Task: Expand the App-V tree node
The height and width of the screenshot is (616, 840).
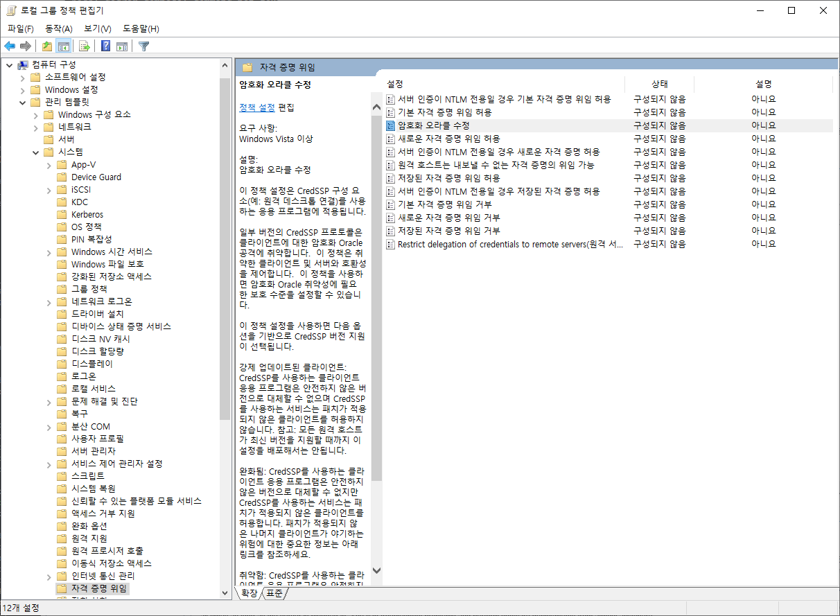Action: click(49, 164)
